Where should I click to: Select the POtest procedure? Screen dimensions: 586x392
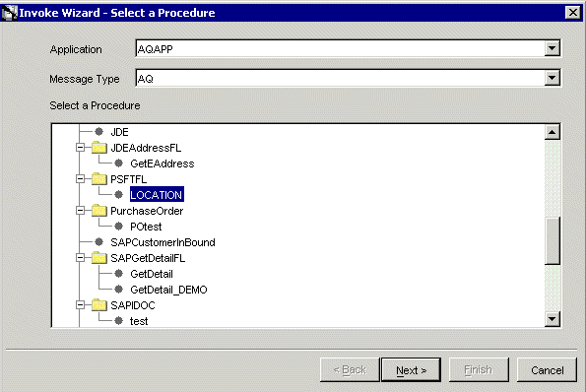tap(146, 227)
